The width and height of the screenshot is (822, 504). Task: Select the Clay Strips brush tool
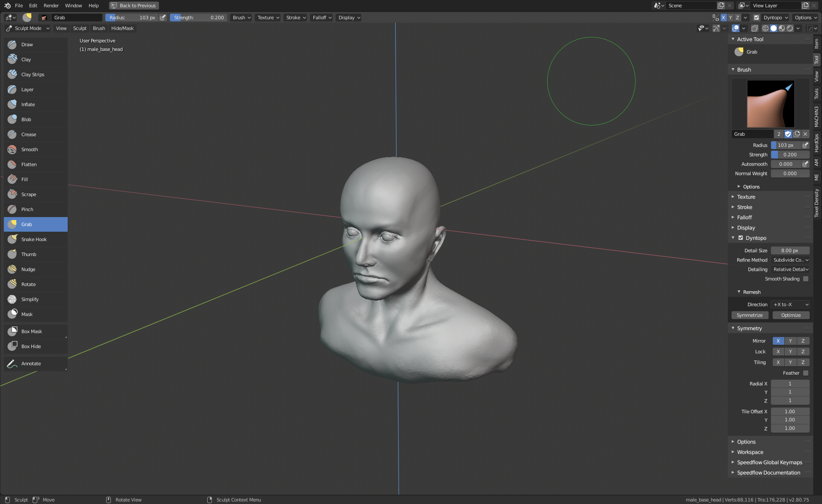(33, 75)
